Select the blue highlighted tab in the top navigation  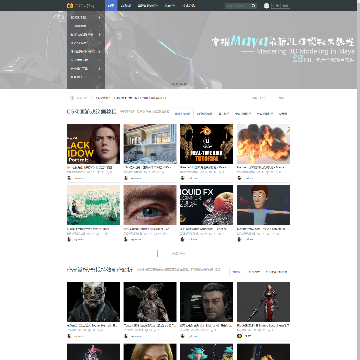pos(111,5)
